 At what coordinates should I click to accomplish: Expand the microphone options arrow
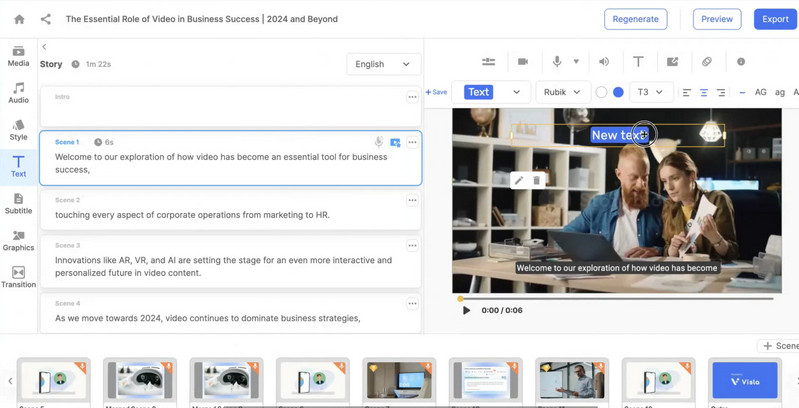pyautogui.click(x=576, y=62)
